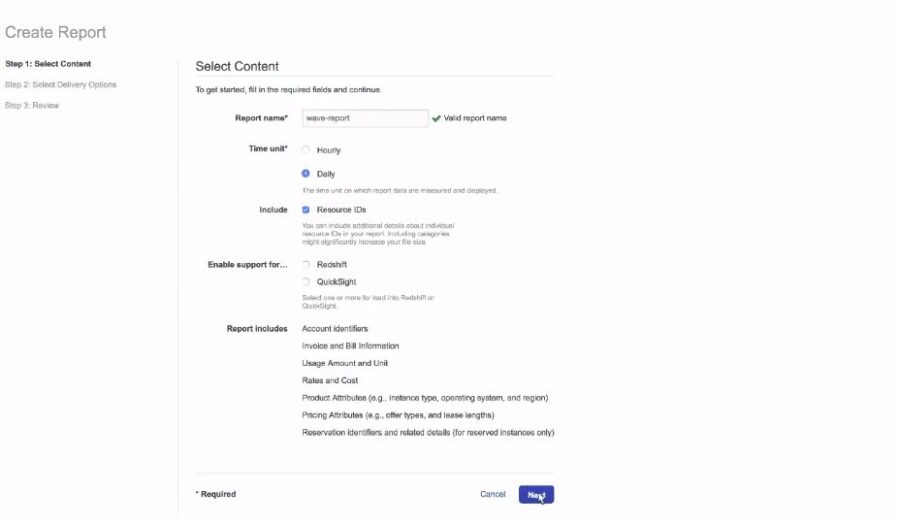
Task: Click the QuickSight label text
Action: tap(336, 282)
